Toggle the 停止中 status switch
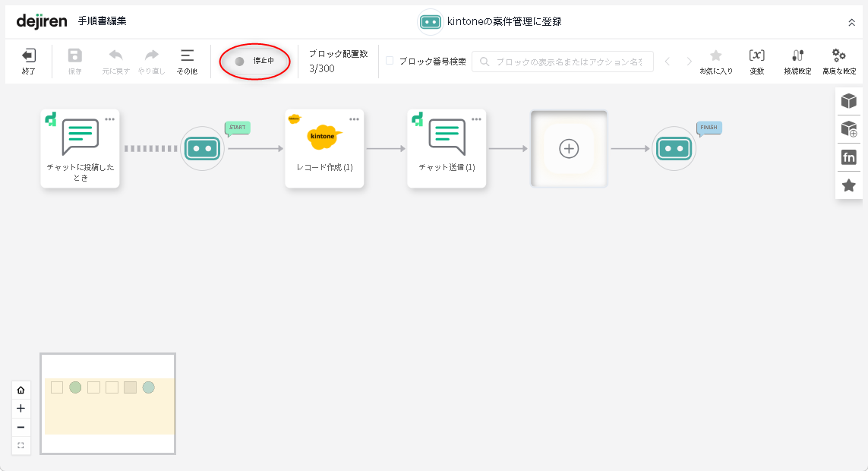 [x=240, y=61]
